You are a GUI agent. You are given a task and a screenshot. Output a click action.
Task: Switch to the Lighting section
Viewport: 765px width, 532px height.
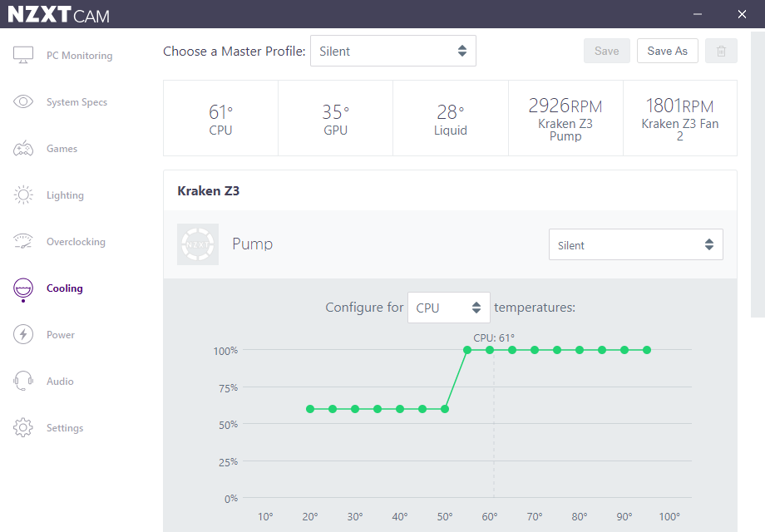click(x=65, y=195)
